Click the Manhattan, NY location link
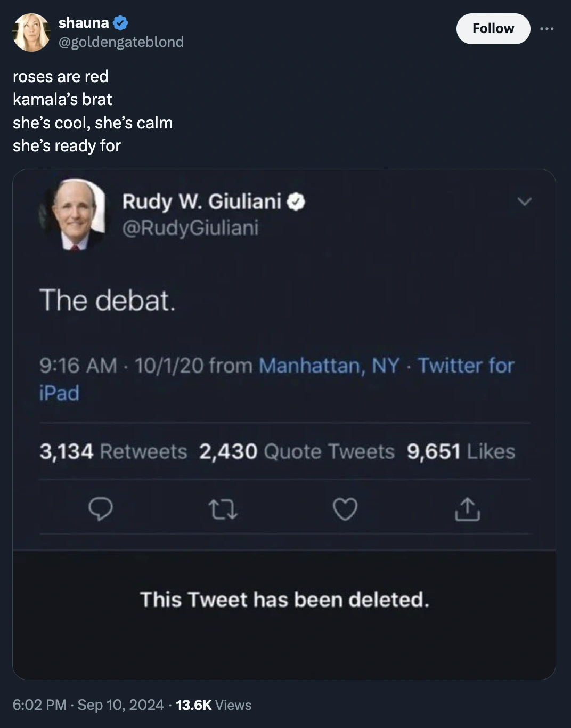Image resolution: width=571 pixels, height=728 pixels. 329,366
